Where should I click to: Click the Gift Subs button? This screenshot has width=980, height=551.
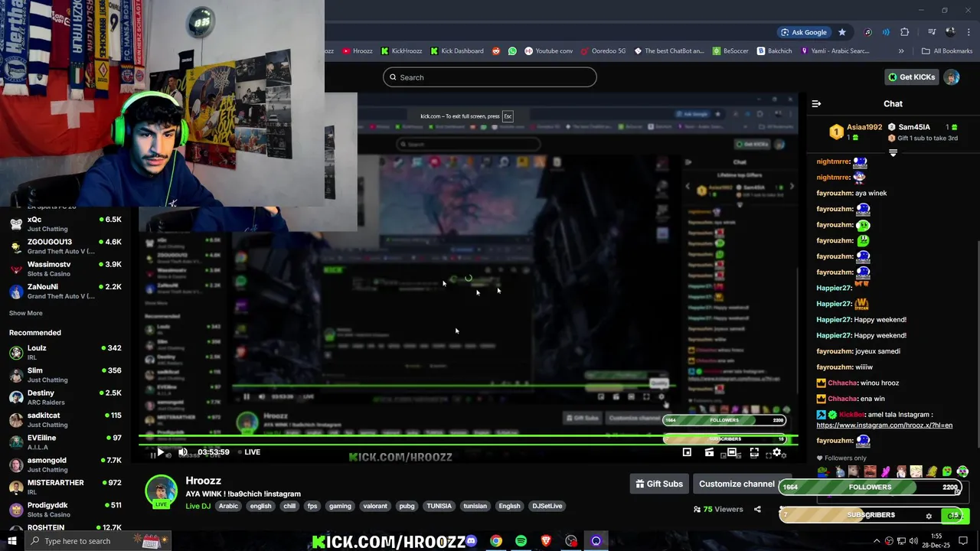point(659,484)
